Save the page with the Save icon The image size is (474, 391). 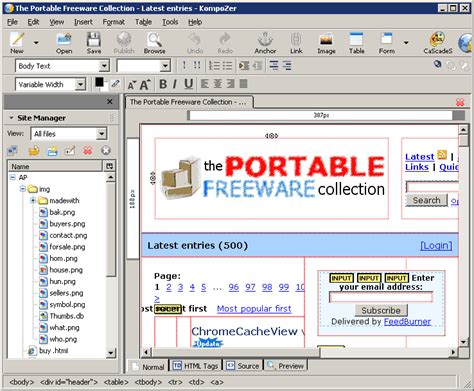click(94, 43)
